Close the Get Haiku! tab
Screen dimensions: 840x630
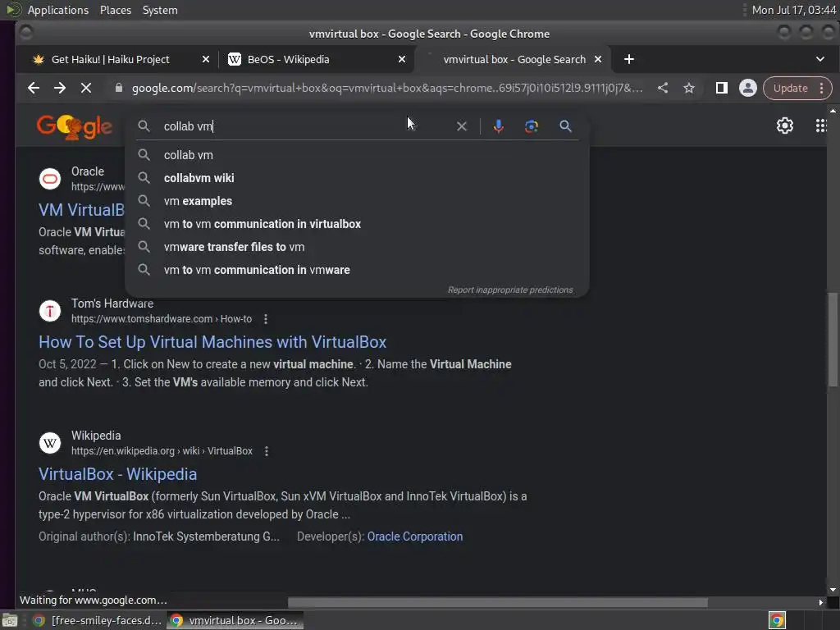coord(206,59)
